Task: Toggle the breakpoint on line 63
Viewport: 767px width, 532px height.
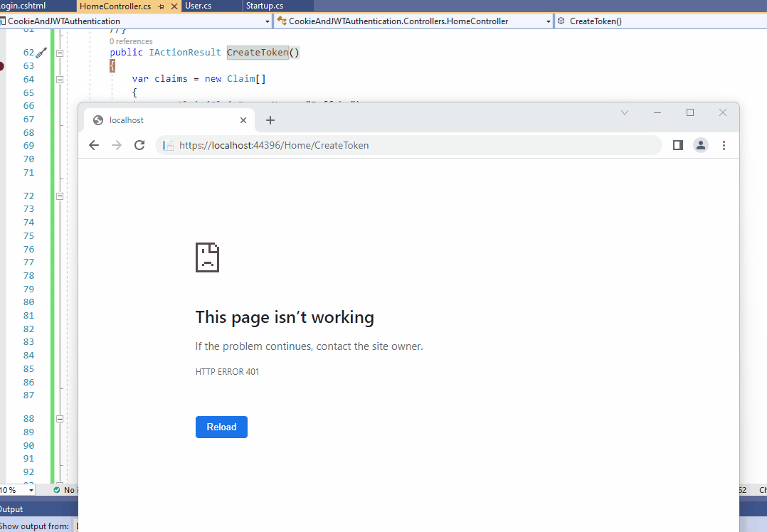Action: pos(1,66)
